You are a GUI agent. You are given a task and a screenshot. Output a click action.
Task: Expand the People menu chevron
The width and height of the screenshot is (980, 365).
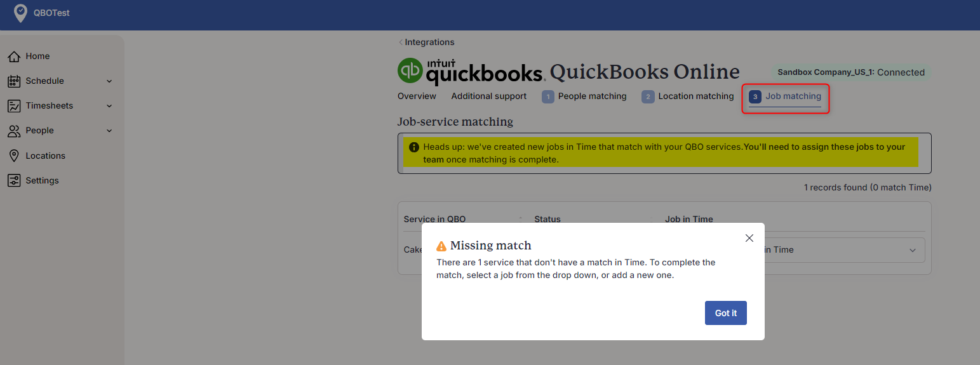tap(109, 131)
